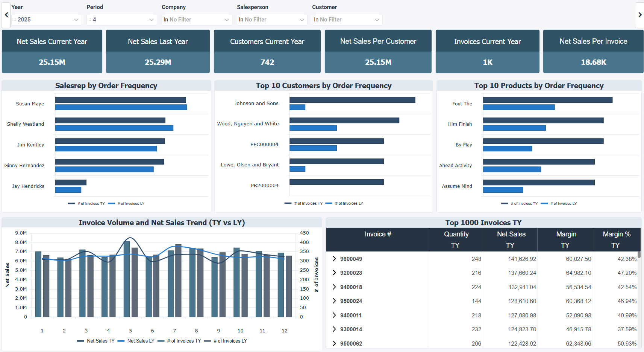Toggle # of Invoices TY legend in trend chart
The image size is (644, 352).
coord(179,341)
